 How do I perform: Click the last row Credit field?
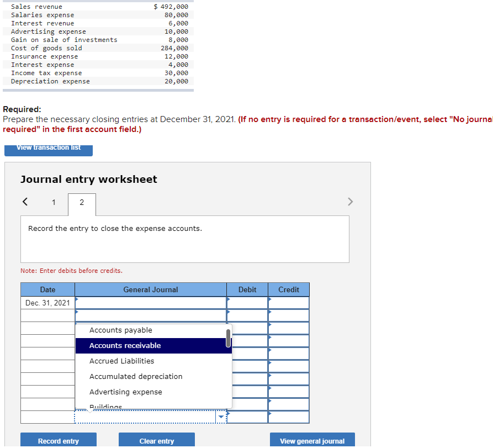point(289,417)
